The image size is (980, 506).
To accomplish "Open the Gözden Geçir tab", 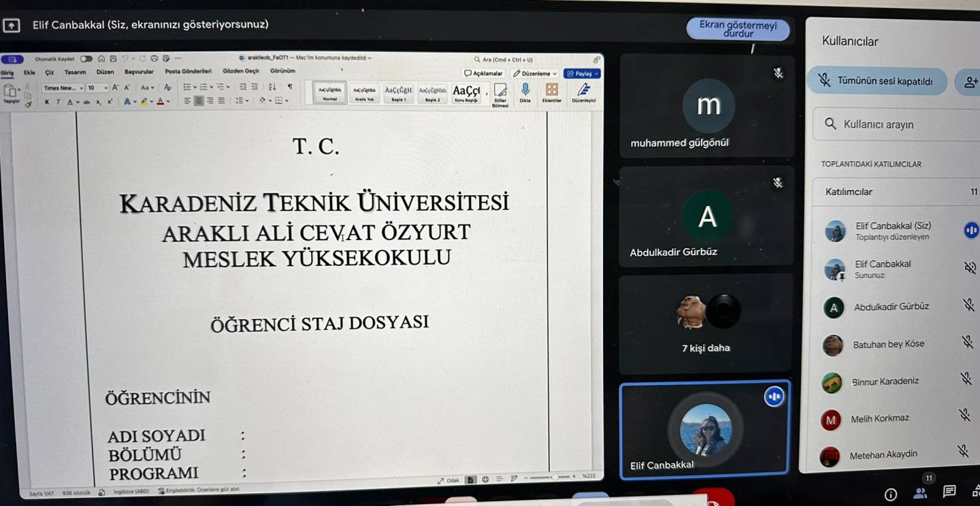I will pyautogui.click(x=241, y=71).
